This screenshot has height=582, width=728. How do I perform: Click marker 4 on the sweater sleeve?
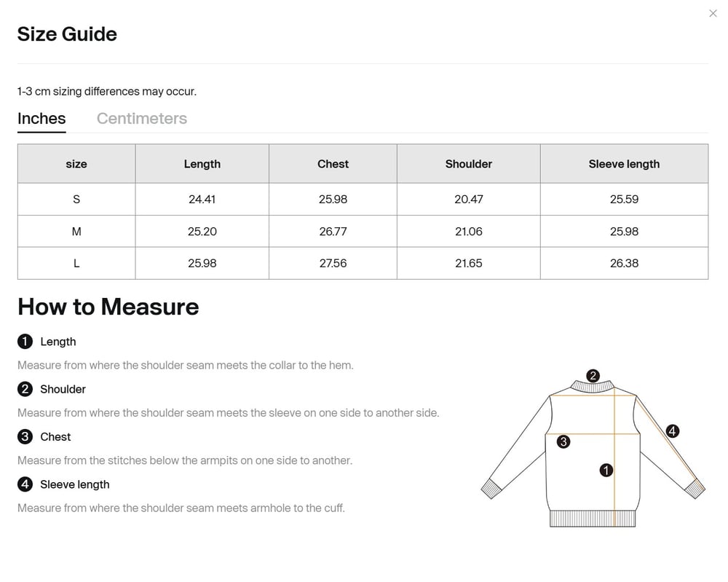pyautogui.click(x=673, y=431)
